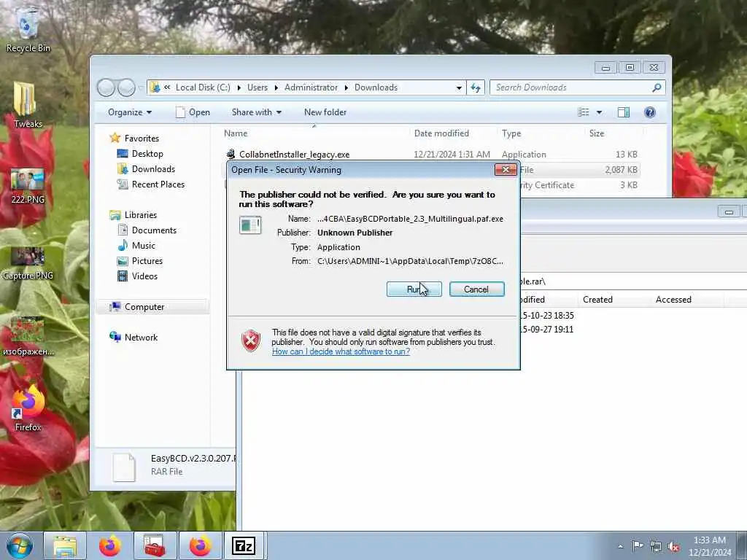The width and height of the screenshot is (747, 560).
Task: Click the muted volume tray icon
Action: click(673, 546)
